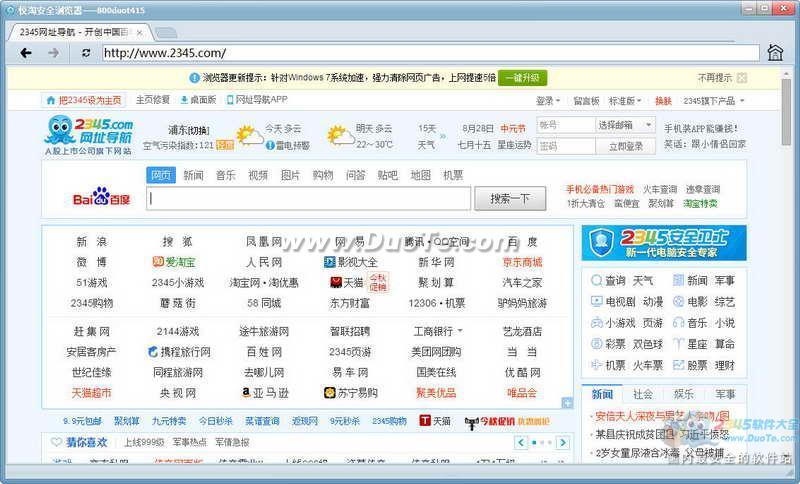Show previous items in 猜你喜欢 carousel
800x484 pixels.
520,442
